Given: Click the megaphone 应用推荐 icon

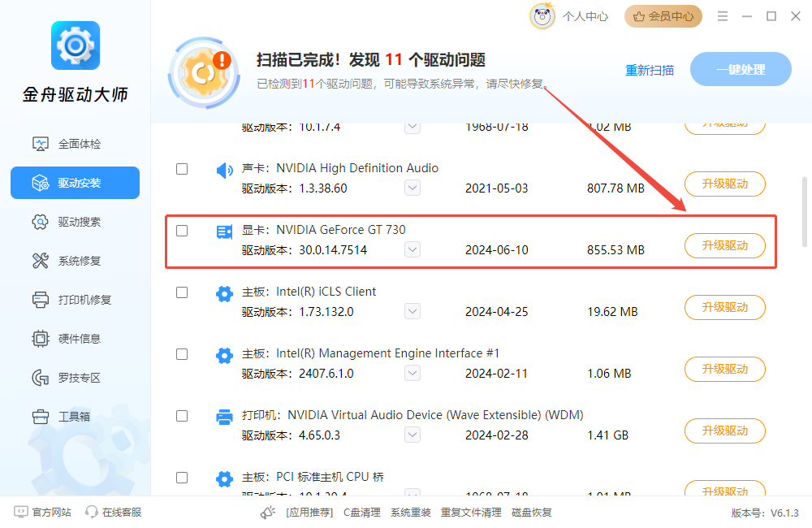Looking at the screenshot, I should [268, 513].
